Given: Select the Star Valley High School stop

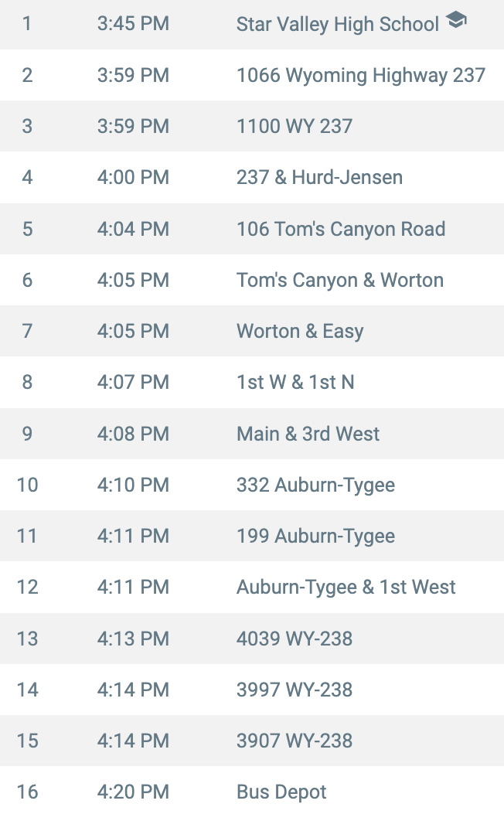Looking at the screenshot, I should click(x=338, y=24).
